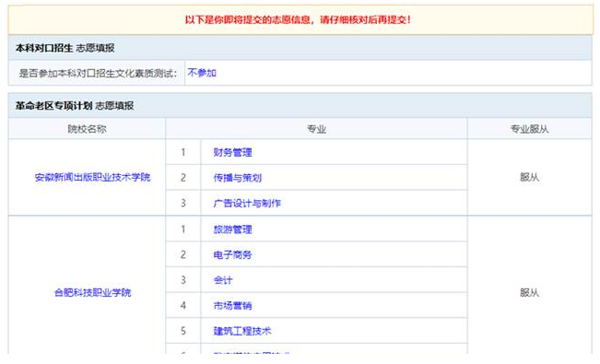
Task: Click the 是否参加本科对口招生文化素质测试 label
Action: (x=99, y=73)
